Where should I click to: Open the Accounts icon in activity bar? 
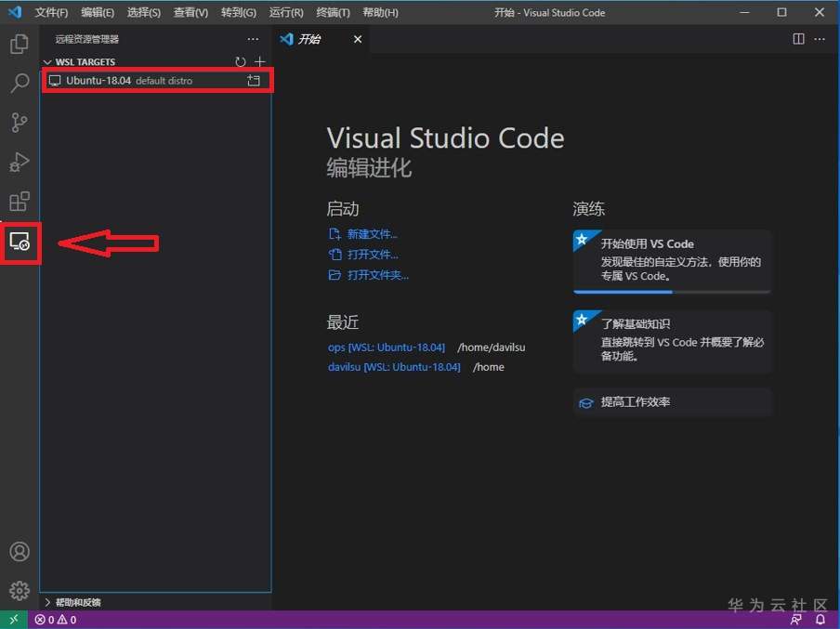[x=20, y=551]
